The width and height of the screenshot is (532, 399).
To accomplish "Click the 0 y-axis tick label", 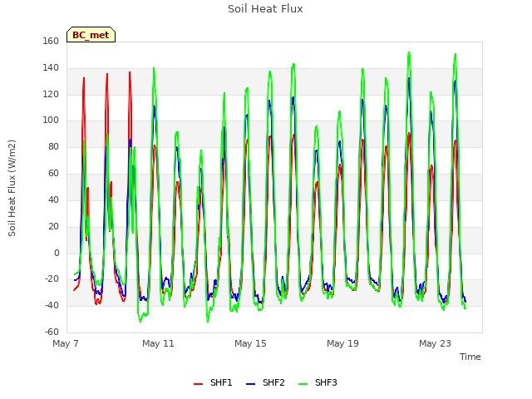I will [x=57, y=253].
